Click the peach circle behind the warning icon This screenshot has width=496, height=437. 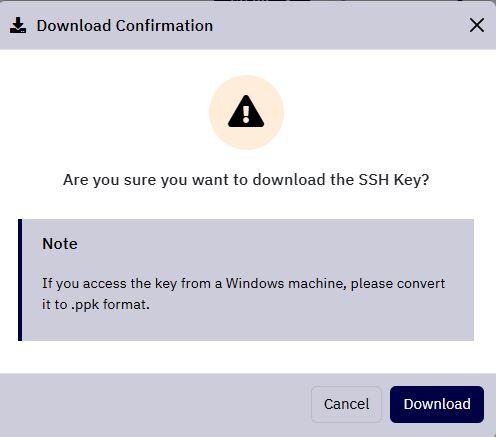click(246, 112)
